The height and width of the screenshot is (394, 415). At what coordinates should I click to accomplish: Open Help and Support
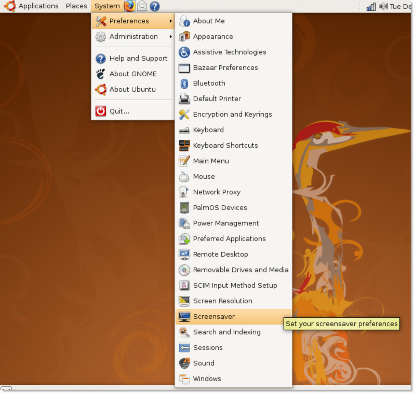[x=133, y=58]
